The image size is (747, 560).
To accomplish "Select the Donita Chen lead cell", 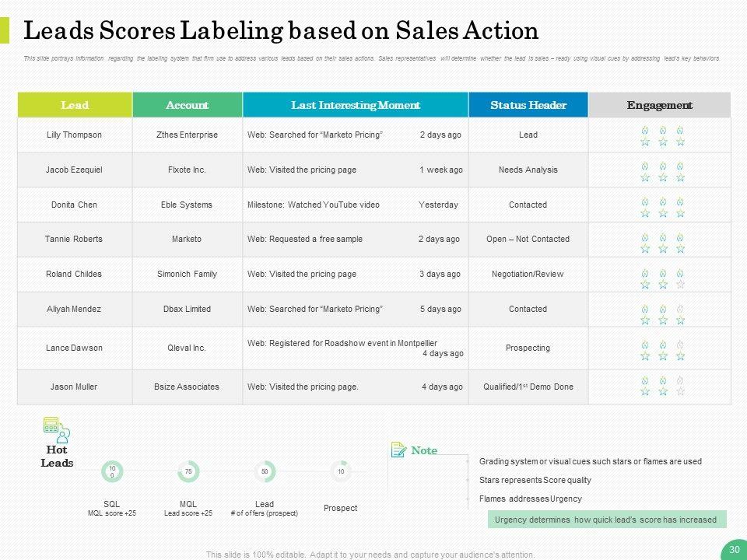I will pyautogui.click(x=75, y=205).
